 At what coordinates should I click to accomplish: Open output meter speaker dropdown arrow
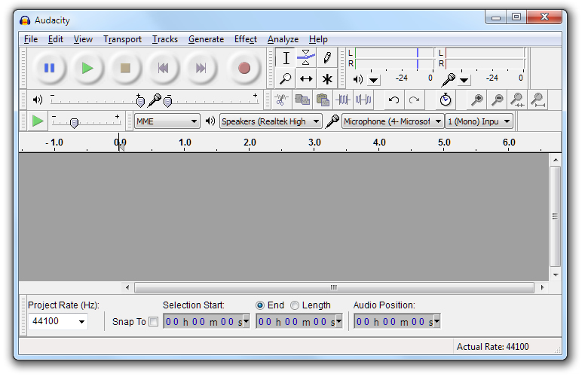pos(373,80)
